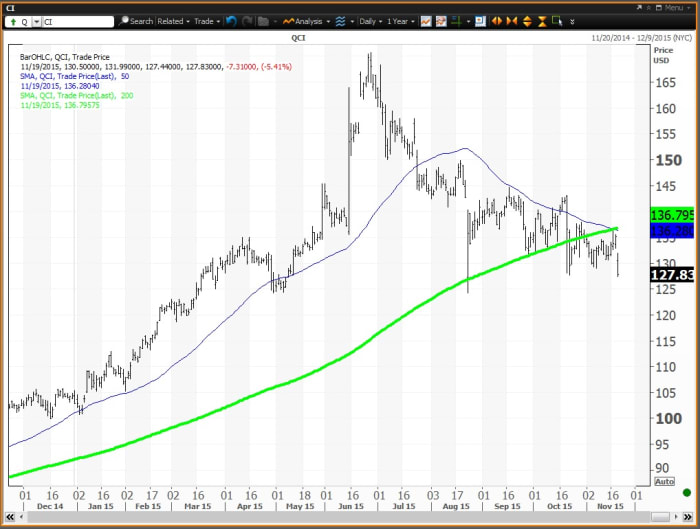Open the Related menu
Image resolution: width=700 pixels, height=529 pixels.
click(x=173, y=21)
